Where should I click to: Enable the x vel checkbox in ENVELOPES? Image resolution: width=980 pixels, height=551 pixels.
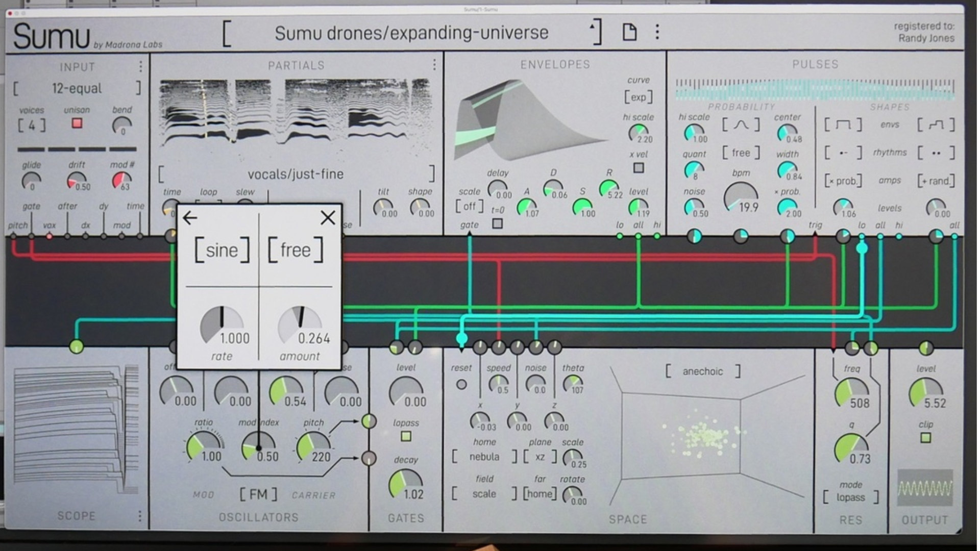638,168
